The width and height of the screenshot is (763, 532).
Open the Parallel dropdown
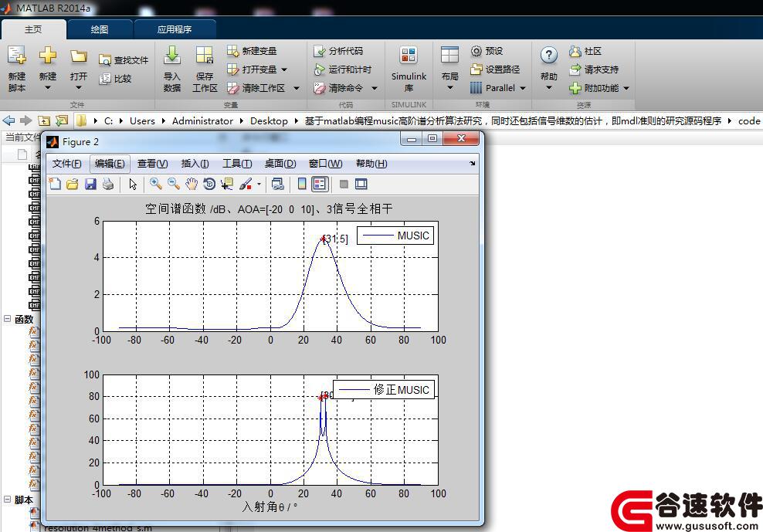click(523, 88)
